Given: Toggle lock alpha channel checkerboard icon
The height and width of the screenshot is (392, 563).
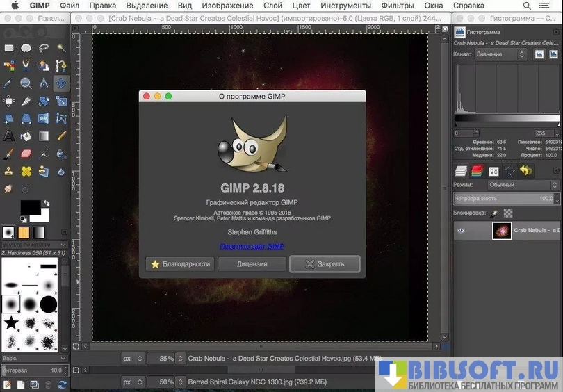Looking at the screenshot, I should [508, 213].
